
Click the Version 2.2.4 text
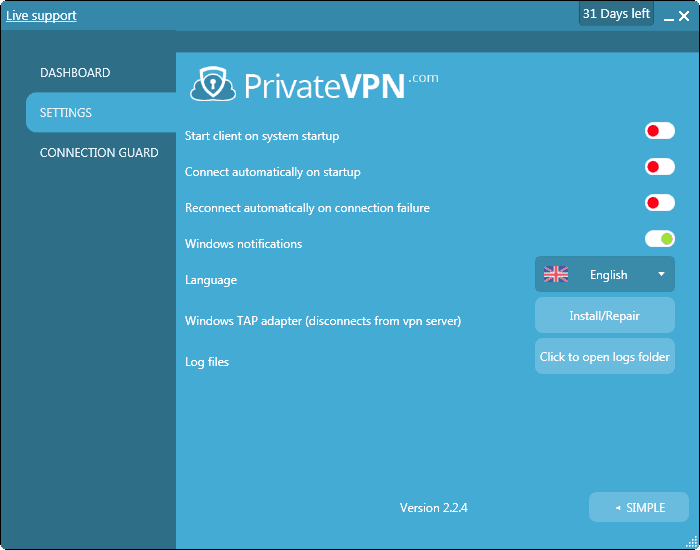pos(433,508)
